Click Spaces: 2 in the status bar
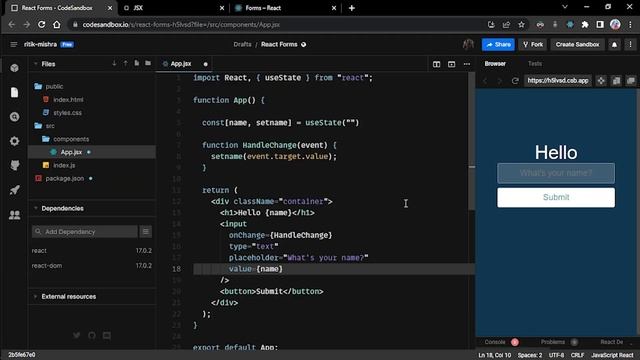This screenshot has height=360, width=640. (530, 355)
